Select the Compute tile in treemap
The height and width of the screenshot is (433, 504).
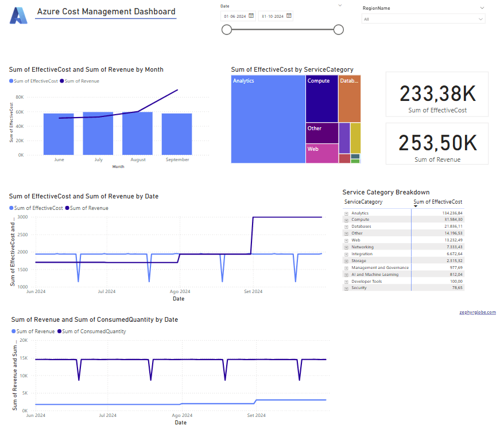click(322, 99)
